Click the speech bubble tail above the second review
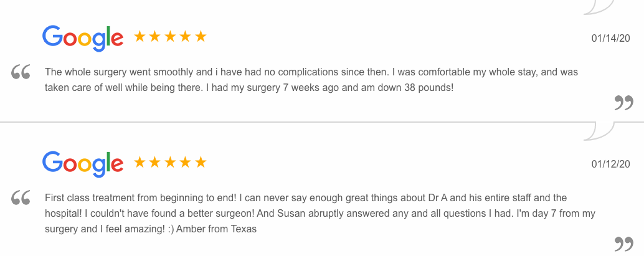 click(x=599, y=131)
